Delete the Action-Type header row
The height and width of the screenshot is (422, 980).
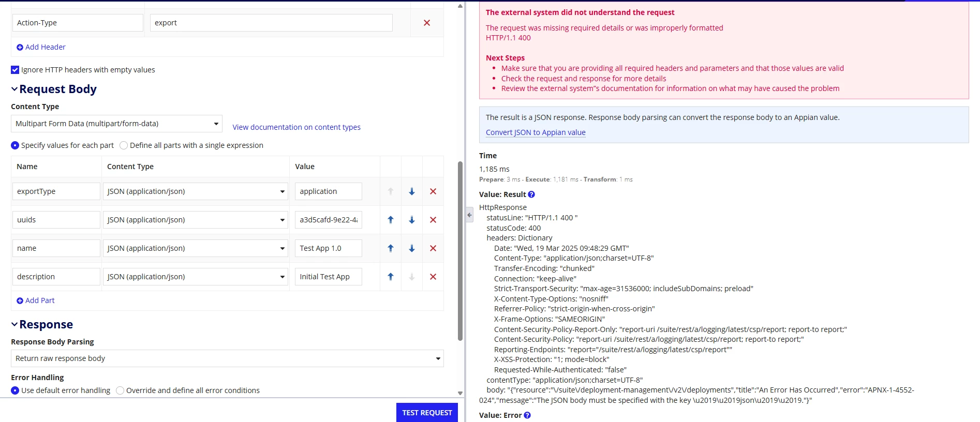coord(427,23)
